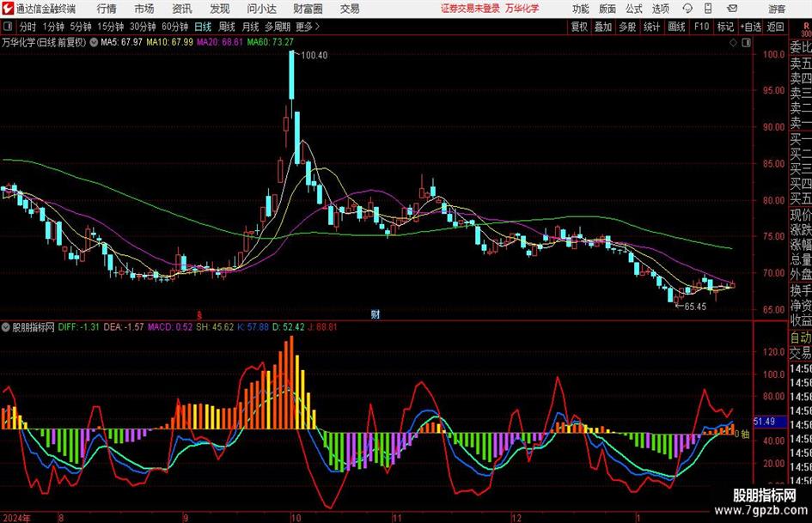Click the MA10: 67.99 label
This screenshot has width=812, height=523.
[x=170, y=42]
